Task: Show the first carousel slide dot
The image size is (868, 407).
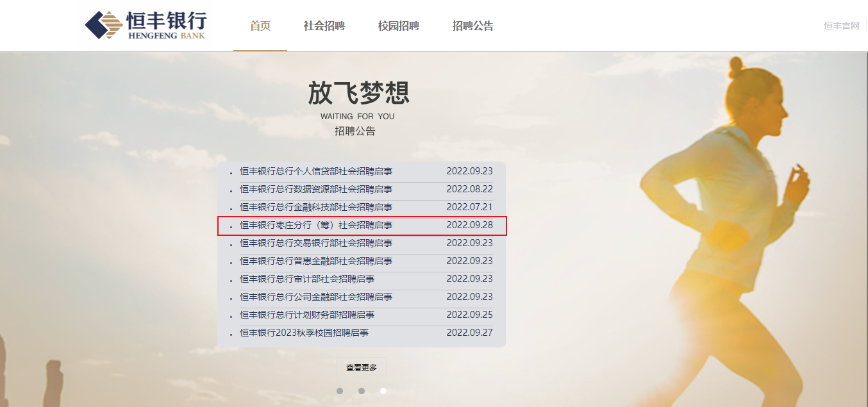Action: (340, 391)
